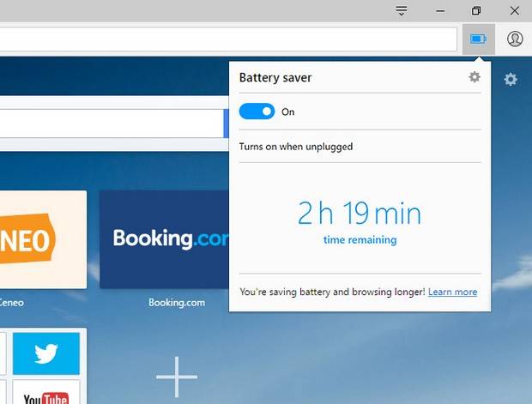Minimize the browser window
Viewport: 532px width, 404px height.
point(440,11)
